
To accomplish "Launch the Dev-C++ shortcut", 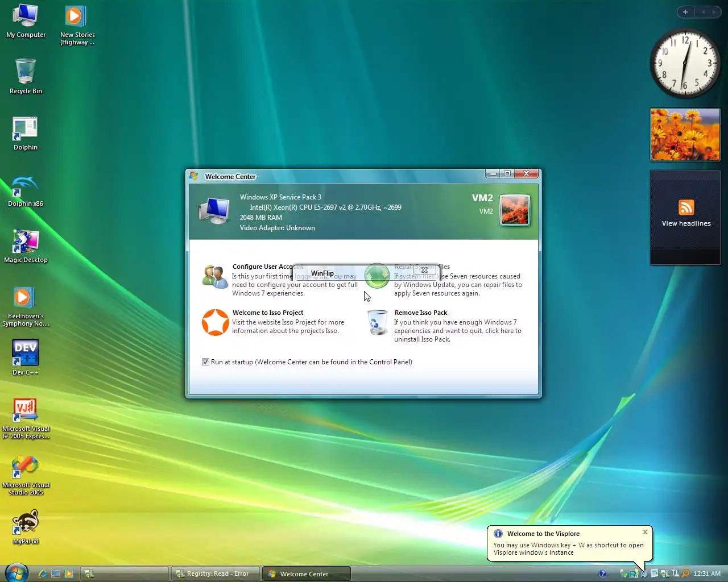I will click(26, 357).
